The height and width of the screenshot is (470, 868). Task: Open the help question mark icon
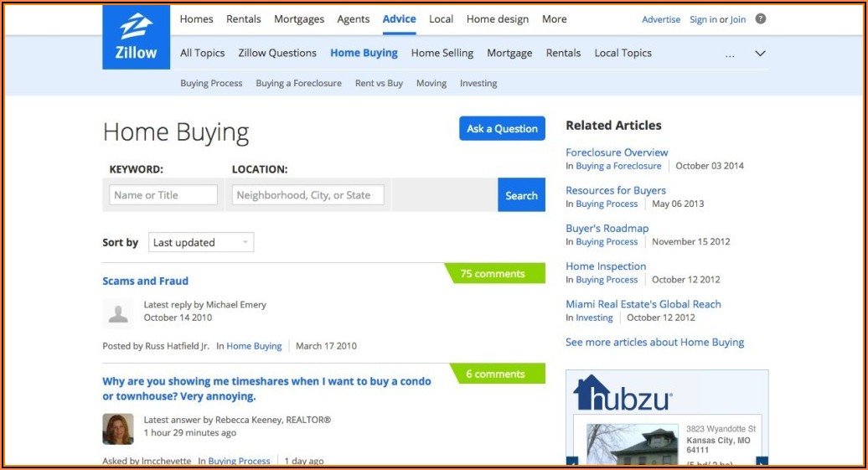point(761,18)
